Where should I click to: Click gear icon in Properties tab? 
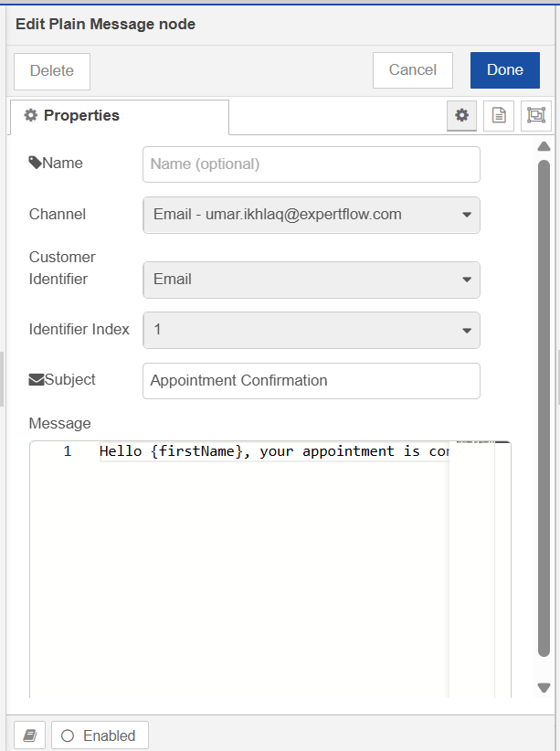pyautogui.click(x=31, y=115)
